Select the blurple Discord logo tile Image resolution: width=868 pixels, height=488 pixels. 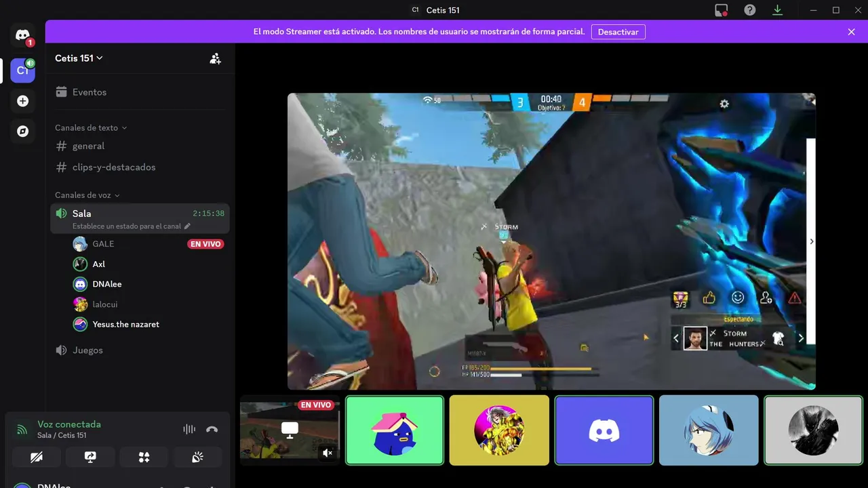point(604,430)
